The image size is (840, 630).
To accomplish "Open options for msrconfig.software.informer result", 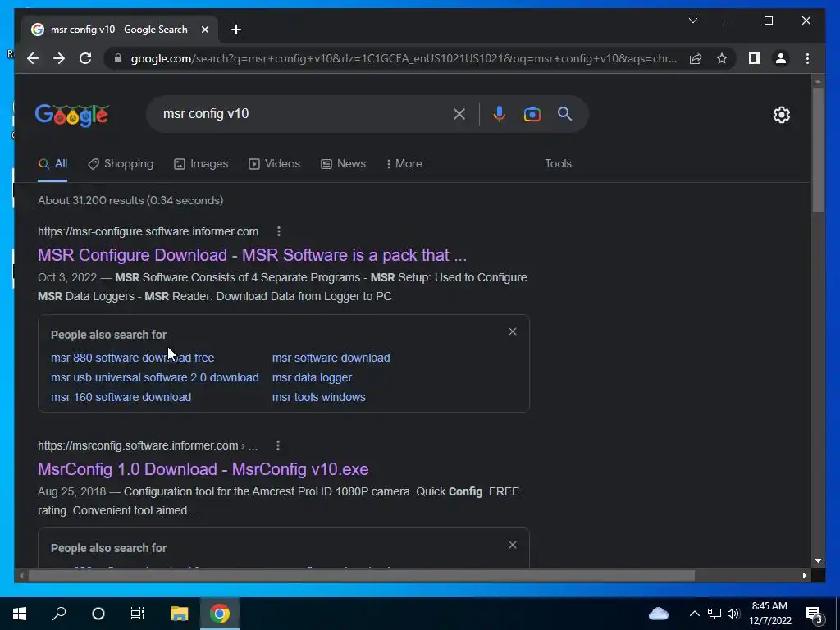I will click(277, 445).
